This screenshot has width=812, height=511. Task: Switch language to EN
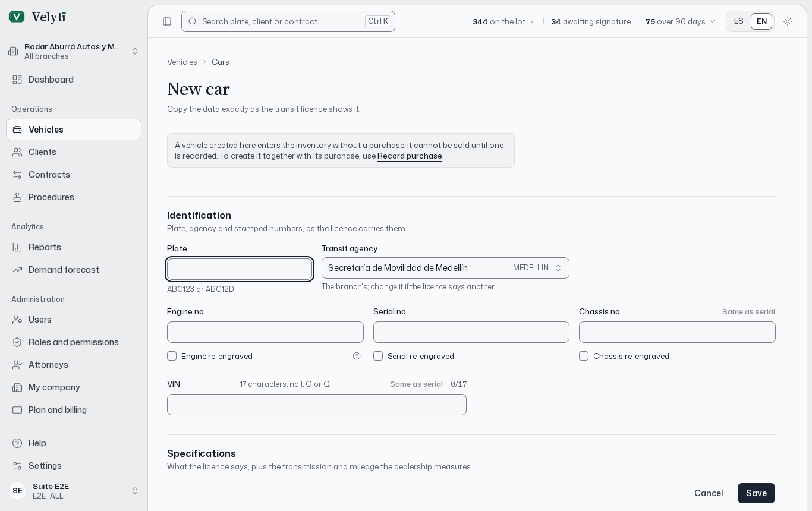(x=761, y=21)
